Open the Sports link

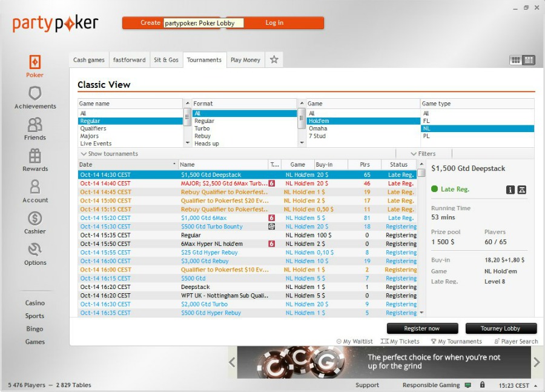coord(35,316)
